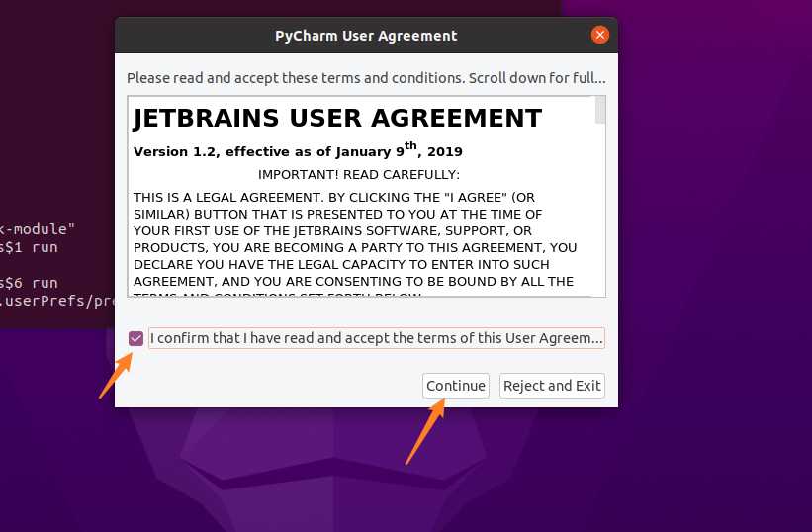Click the agreement text scrollbar thumb

pyautogui.click(x=600, y=110)
